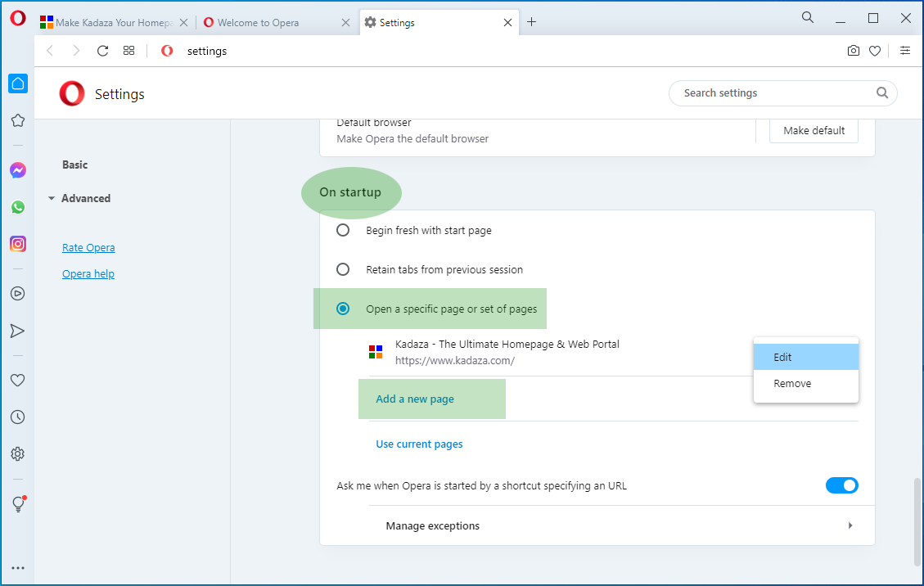Screen dimensions: 924x586
Task: Open WhatsApp in the sidebar
Action: (x=18, y=207)
